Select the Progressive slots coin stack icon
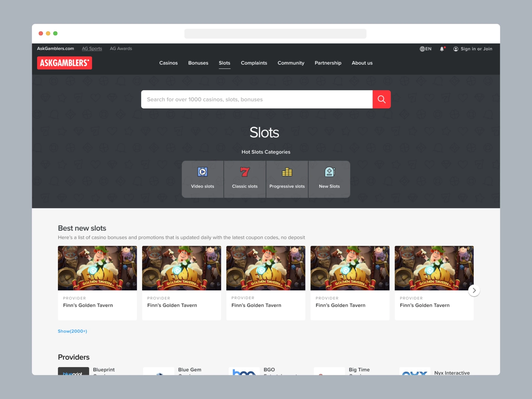 (x=287, y=172)
